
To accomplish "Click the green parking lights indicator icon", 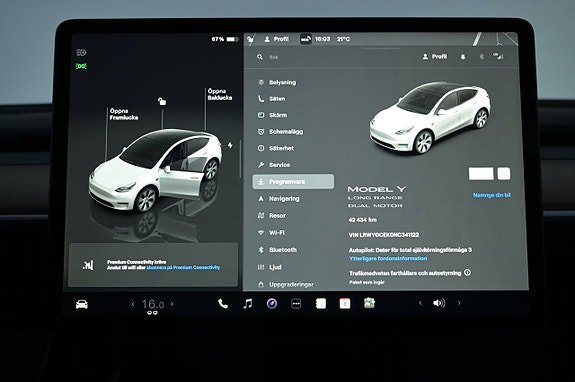I will [x=81, y=66].
